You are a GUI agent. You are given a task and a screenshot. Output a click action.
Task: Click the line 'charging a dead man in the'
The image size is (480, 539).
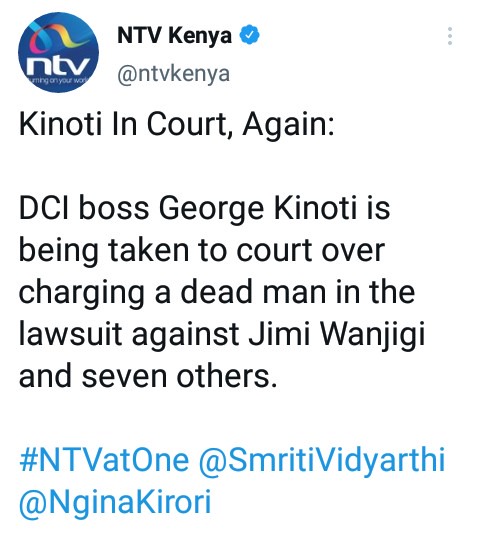[217, 292]
